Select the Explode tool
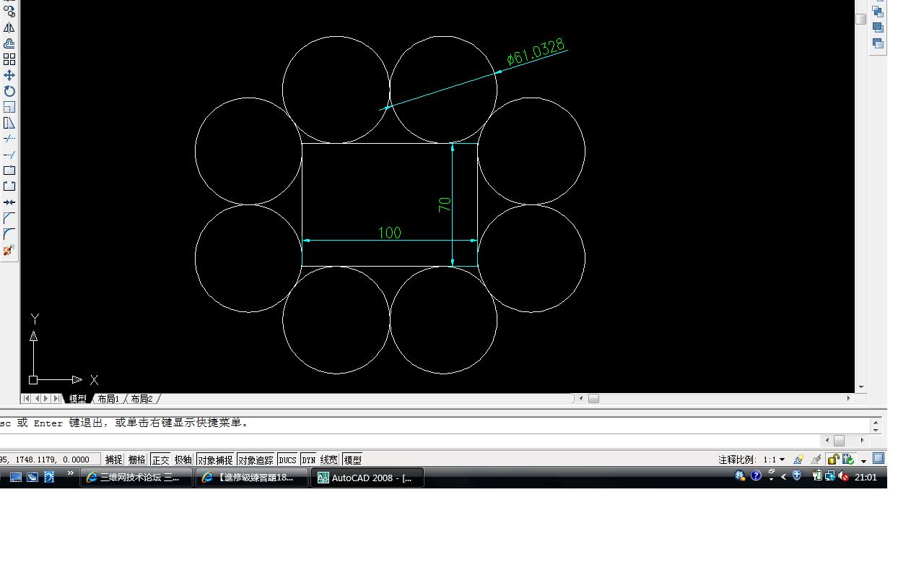This screenshot has width=924, height=578. (x=9, y=250)
